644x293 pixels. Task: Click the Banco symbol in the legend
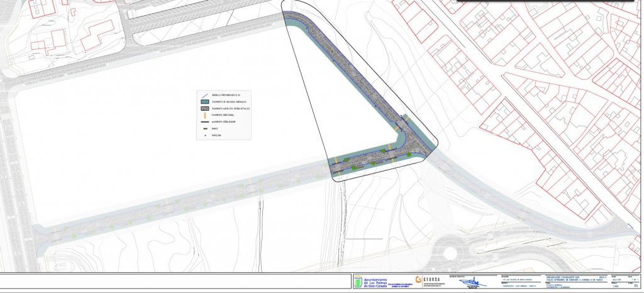click(x=204, y=128)
